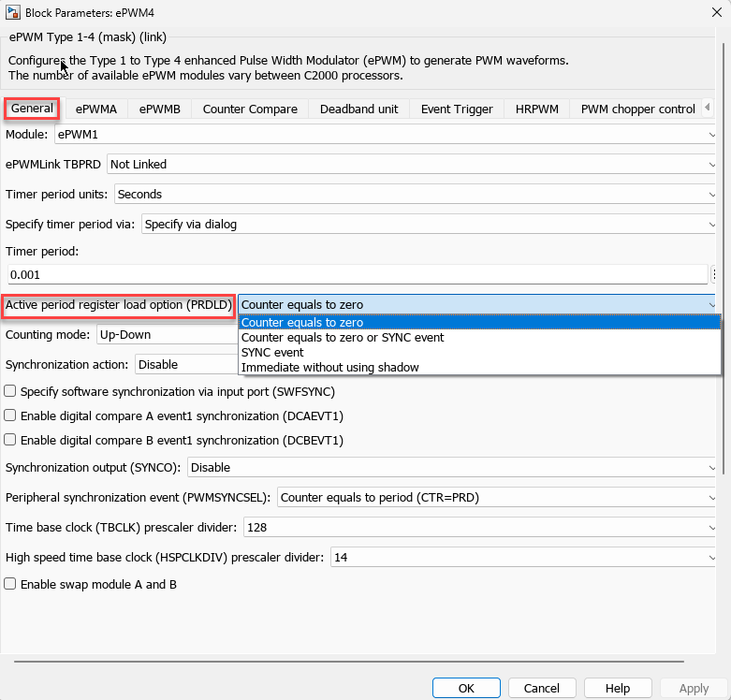This screenshot has width=731, height=700.
Task: Close the Block Parameters dialog
Action: click(717, 12)
